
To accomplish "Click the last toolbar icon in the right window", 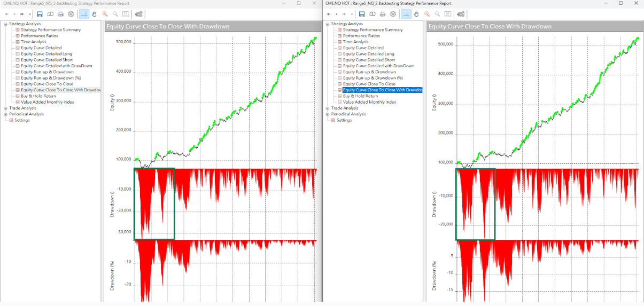I will pos(461,14).
